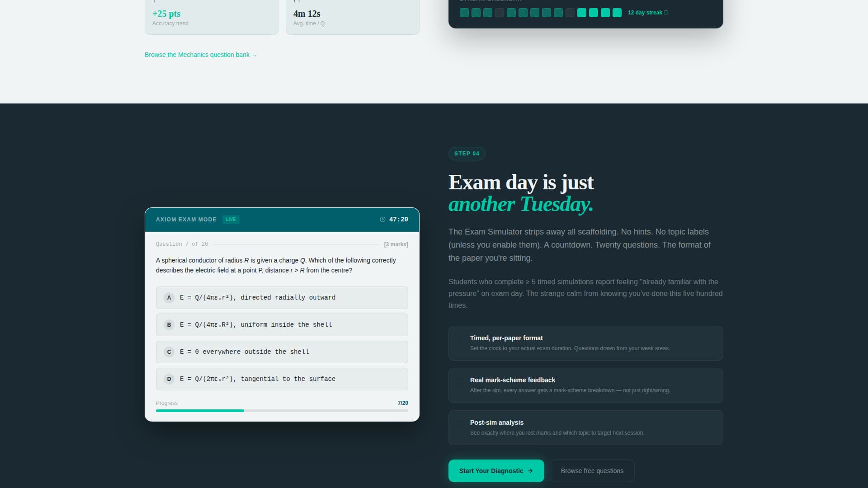Screen dimensions: 868x488
Task: Click the spherical conductor question text
Action: (276, 265)
